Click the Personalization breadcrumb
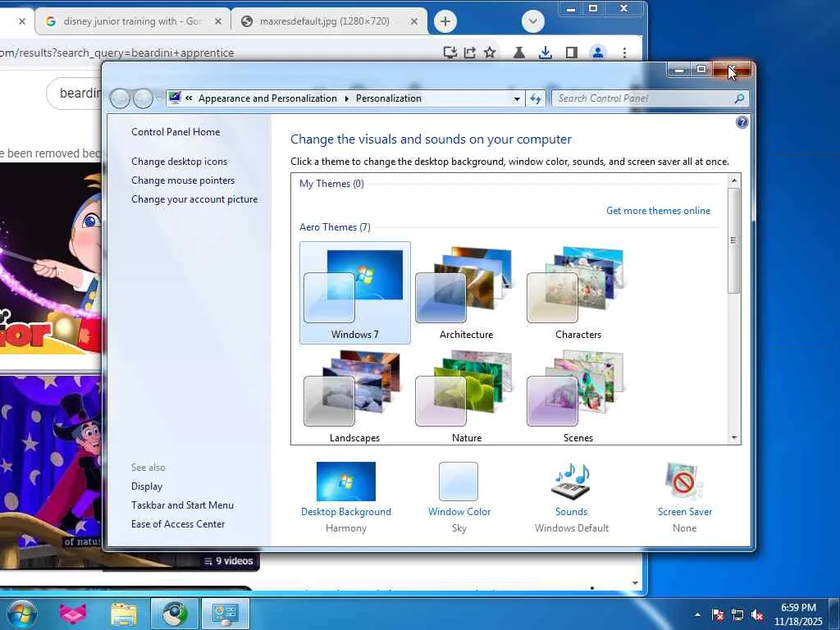Viewport: 840px width, 630px height. [388, 98]
